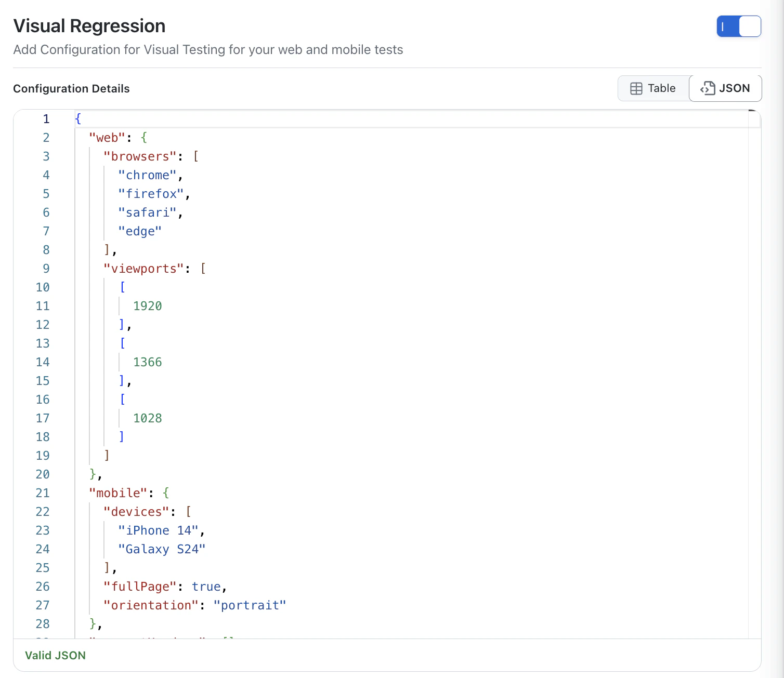This screenshot has height=678, width=784.
Task: Select the "portrait" orientation value
Action: point(250,605)
